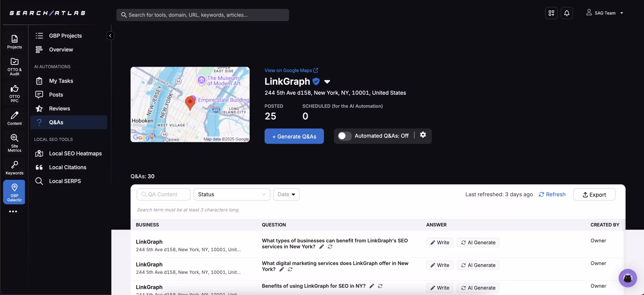644x295 pixels.
Task: Open the SAG Team account menu
Action: pyautogui.click(x=605, y=13)
